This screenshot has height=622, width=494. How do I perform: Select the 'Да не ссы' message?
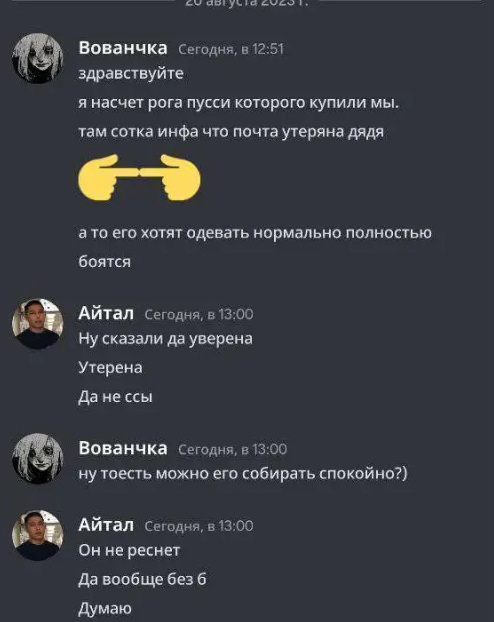(x=115, y=396)
